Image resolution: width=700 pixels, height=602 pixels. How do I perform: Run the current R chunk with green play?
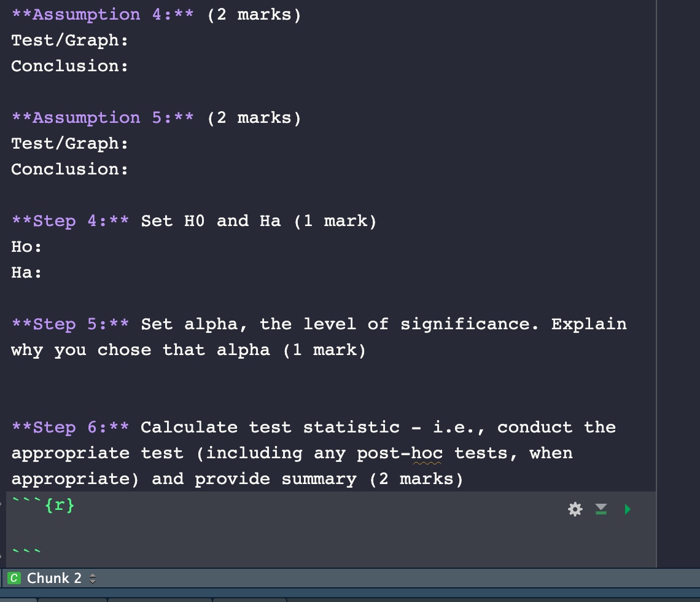627,509
